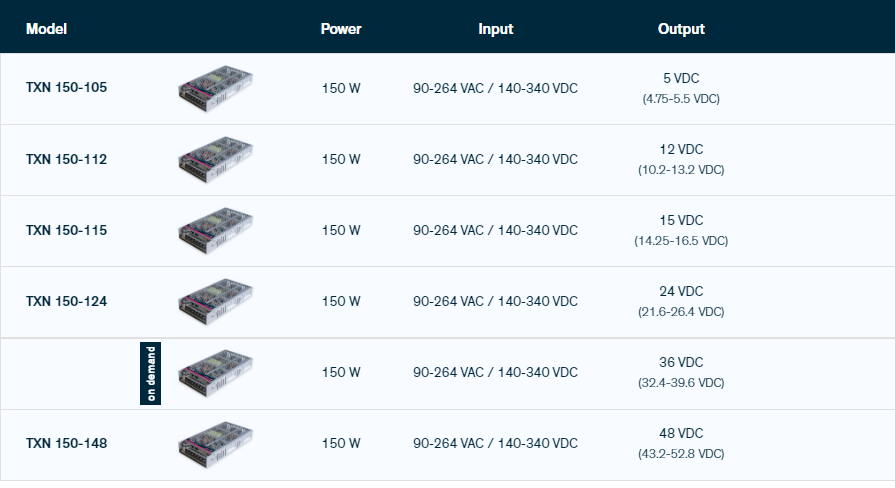Click the 36 VDC row product thumbnail
Viewport: 895px width, 488px height.
click(215, 373)
